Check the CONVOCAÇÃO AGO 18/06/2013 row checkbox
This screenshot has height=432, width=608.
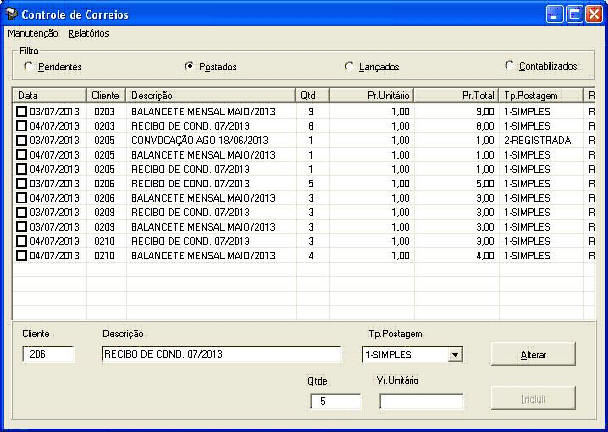click(22, 141)
